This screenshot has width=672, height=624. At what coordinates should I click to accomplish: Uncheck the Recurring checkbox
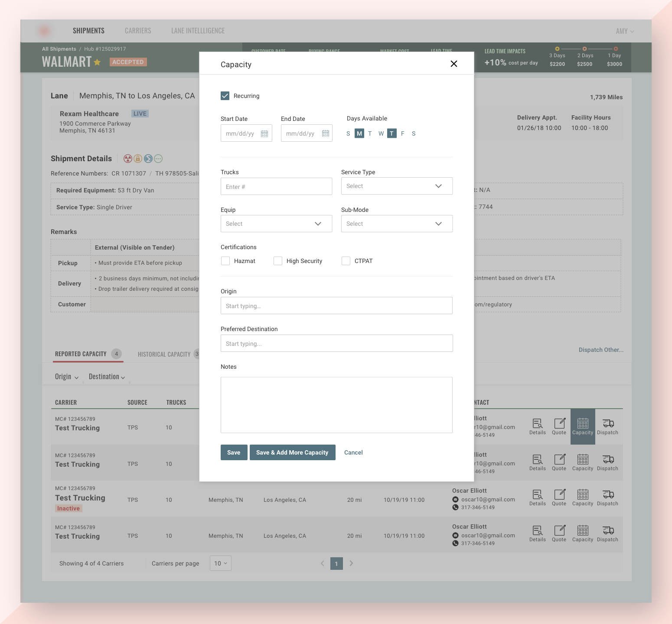click(x=225, y=96)
